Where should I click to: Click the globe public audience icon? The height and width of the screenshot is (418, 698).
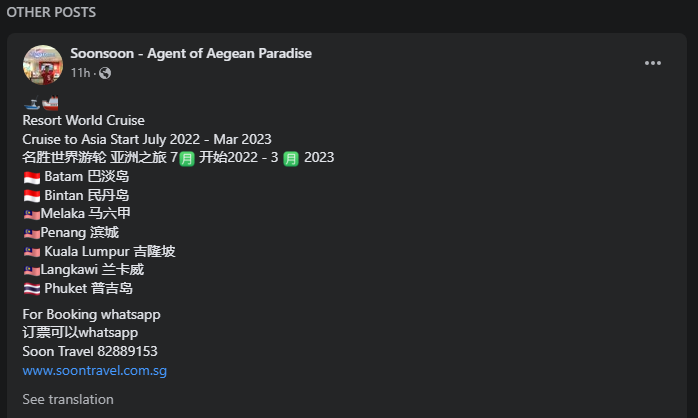tap(105, 73)
